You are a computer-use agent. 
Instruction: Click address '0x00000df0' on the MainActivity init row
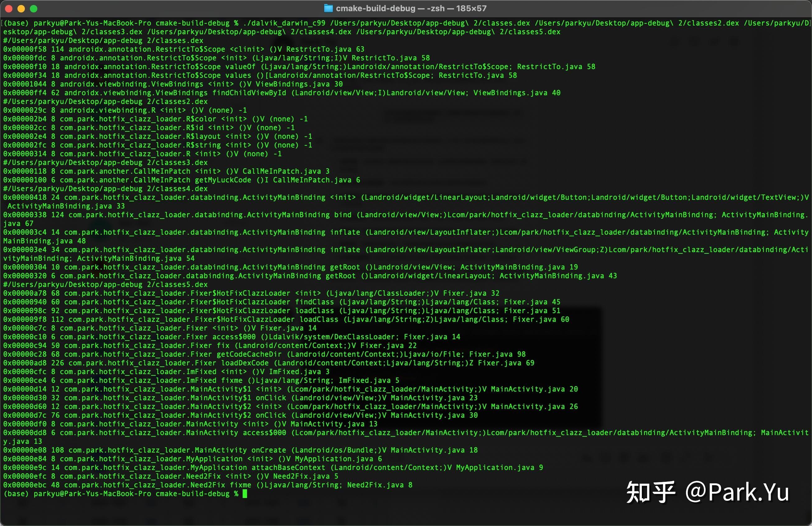click(x=25, y=424)
